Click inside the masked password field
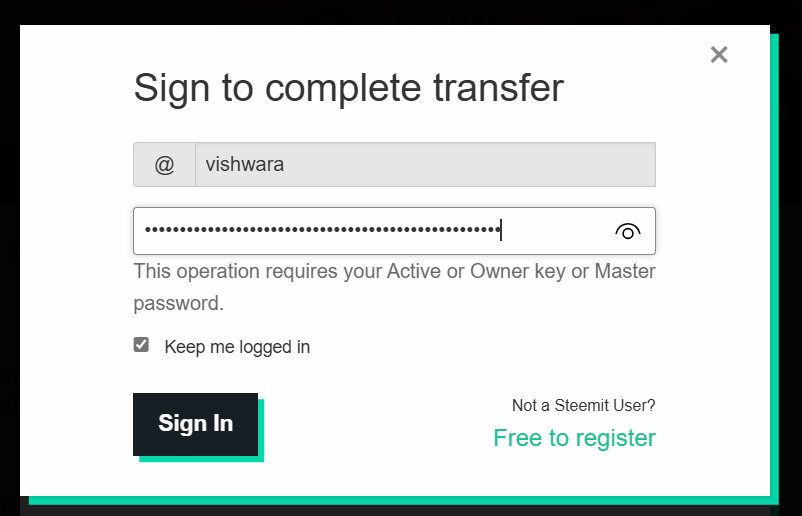Viewport: 802px width, 516px height. (394, 231)
